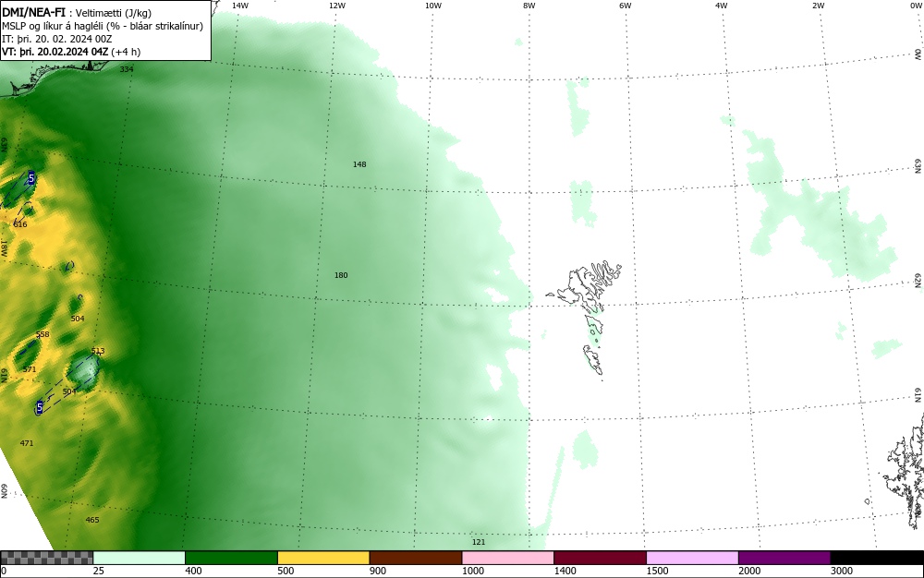
Task: Click the "Veltimætti (J/kg)" label
Action: point(113,13)
